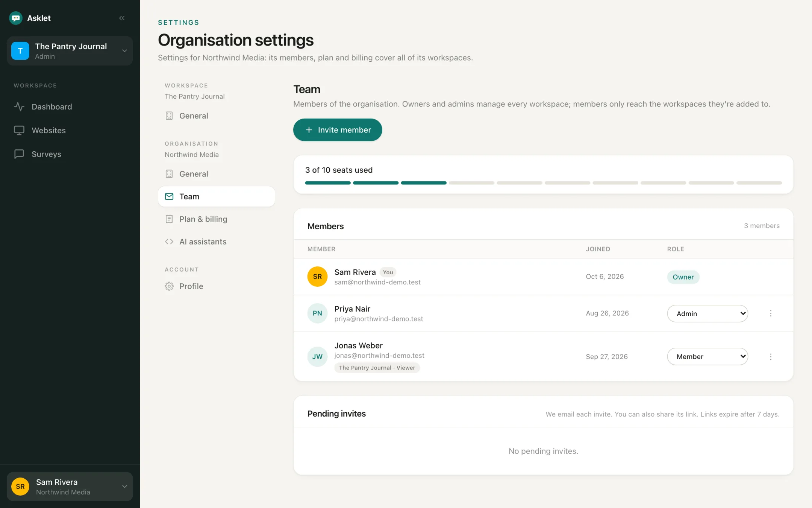This screenshot has width=812, height=508.
Task: Click the "Aug 26, 2026" joined date
Action: click(607, 313)
